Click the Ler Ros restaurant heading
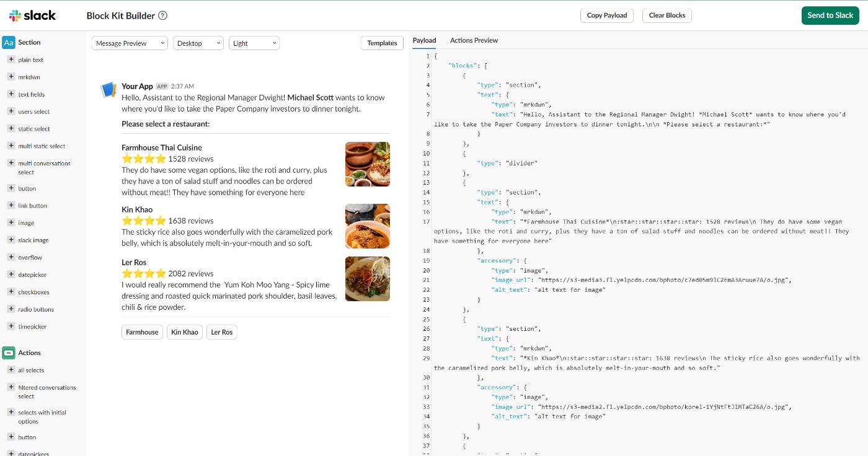The width and height of the screenshot is (868, 456). [134, 262]
